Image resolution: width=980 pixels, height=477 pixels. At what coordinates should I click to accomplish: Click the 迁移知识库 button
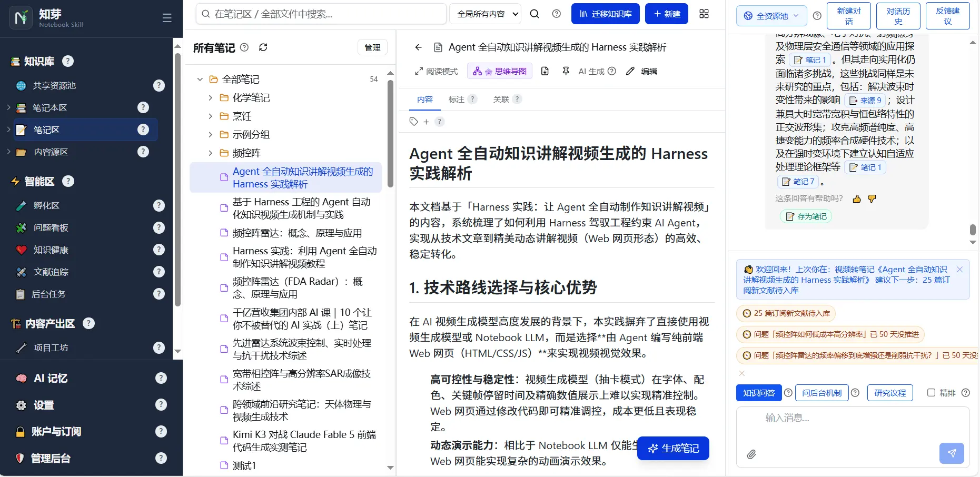pyautogui.click(x=606, y=14)
